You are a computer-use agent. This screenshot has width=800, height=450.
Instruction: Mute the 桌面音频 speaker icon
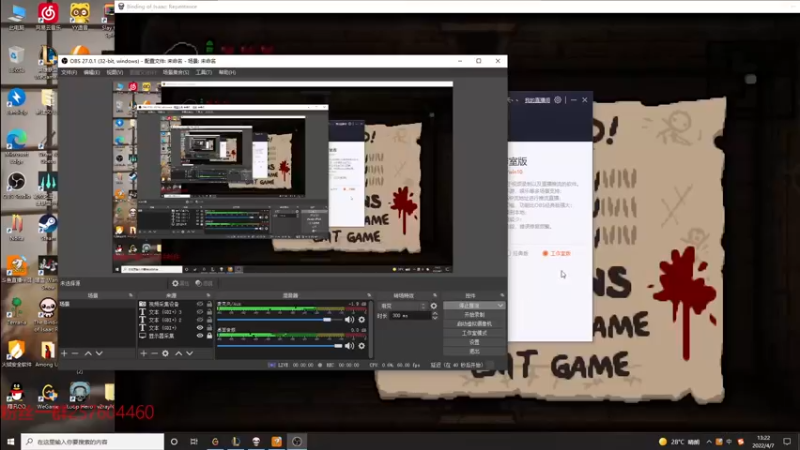click(x=349, y=346)
